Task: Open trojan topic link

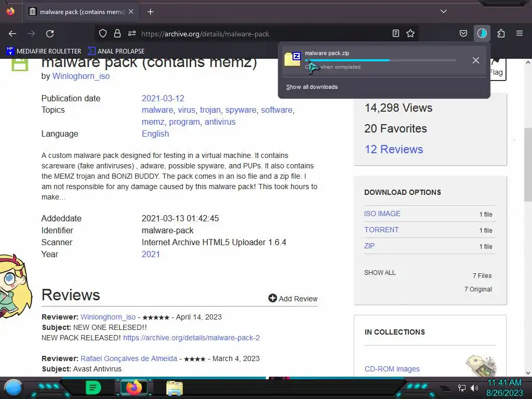Action: (x=210, y=110)
